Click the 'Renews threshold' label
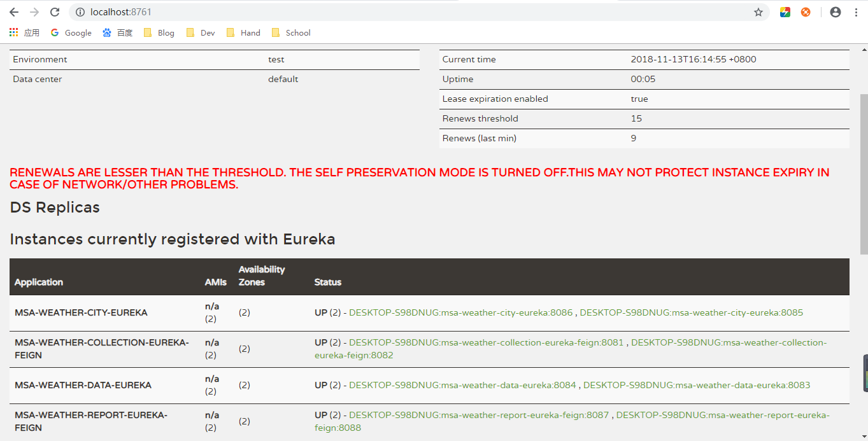Image resolution: width=868 pixels, height=441 pixels. [480, 118]
